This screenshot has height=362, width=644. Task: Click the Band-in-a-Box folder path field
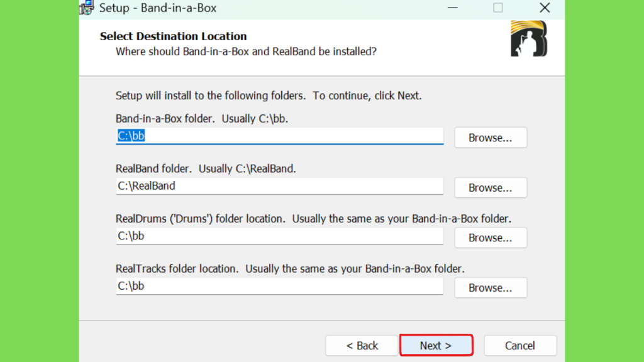pos(279,136)
